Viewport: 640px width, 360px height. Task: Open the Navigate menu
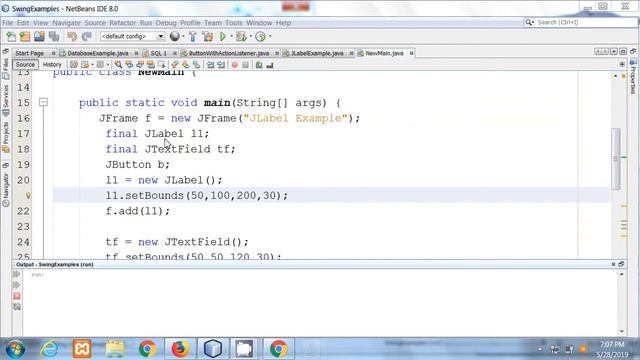pyautogui.click(x=67, y=23)
